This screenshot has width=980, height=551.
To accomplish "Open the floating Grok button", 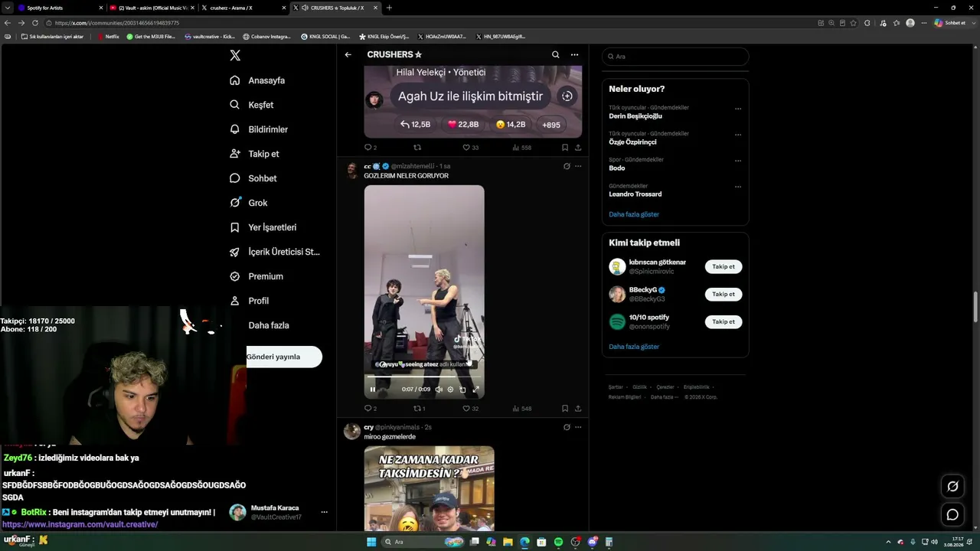I will (x=952, y=486).
